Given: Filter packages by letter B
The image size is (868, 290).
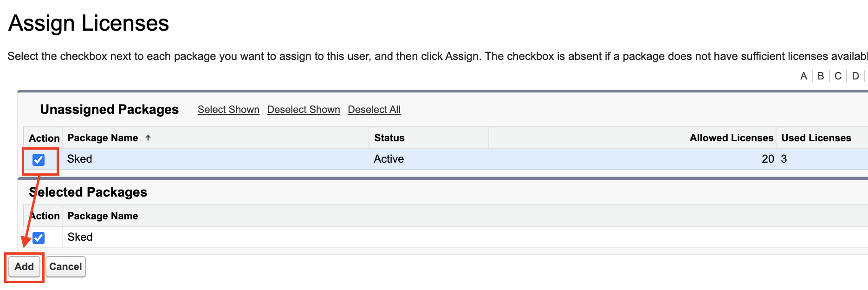Looking at the screenshot, I should tap(821, 76).
